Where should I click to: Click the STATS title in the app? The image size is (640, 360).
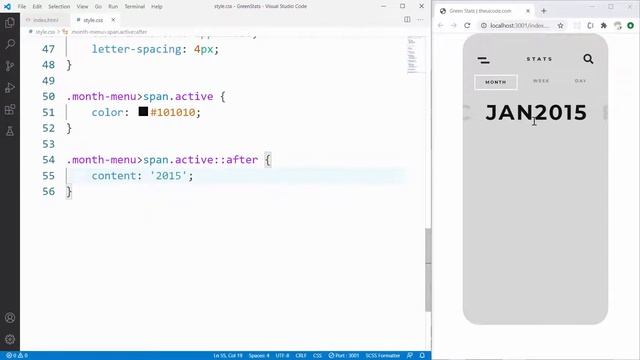(539, 59)
